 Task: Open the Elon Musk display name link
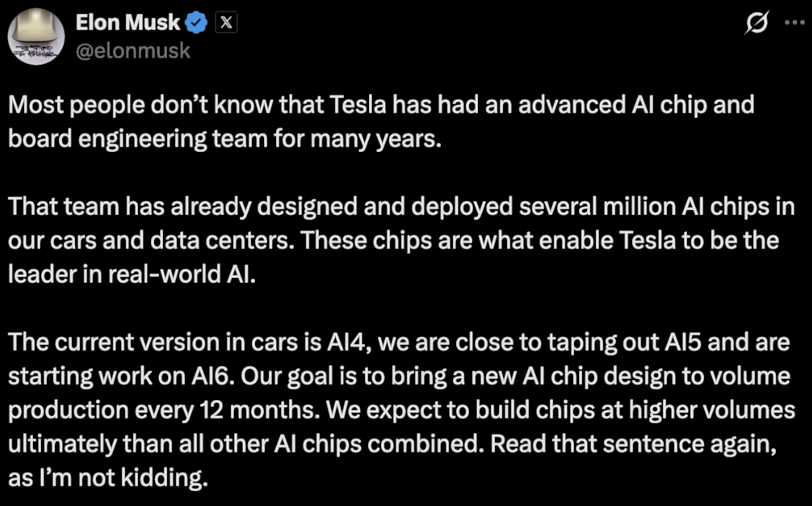click(128, 22)
